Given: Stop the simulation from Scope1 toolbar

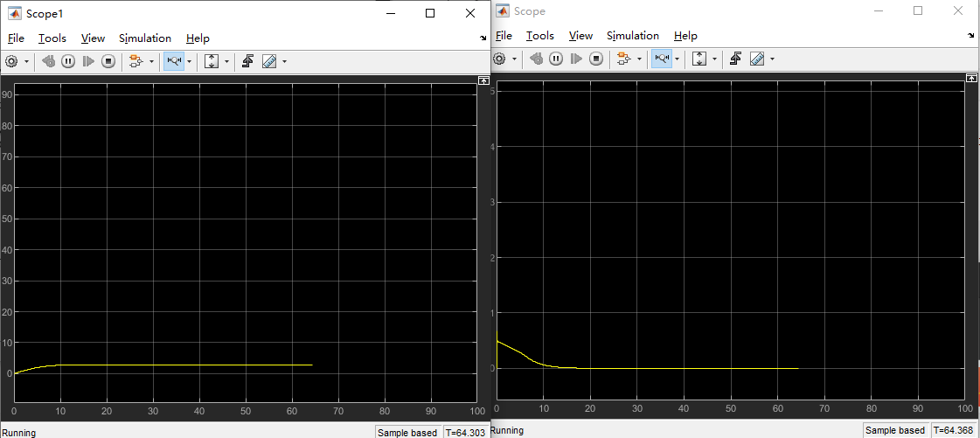Looking at the screenshot, I should click(x=108, y=61).
